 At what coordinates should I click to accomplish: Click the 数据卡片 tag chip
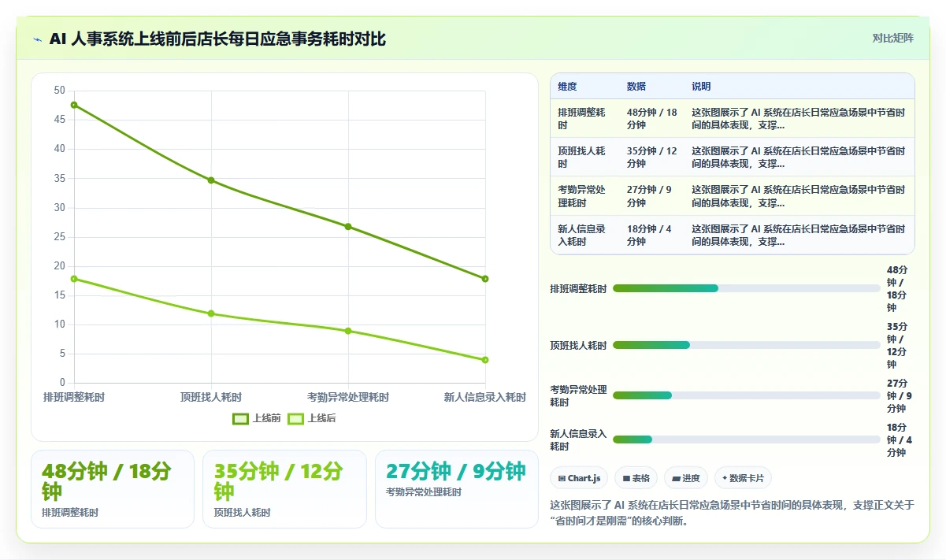744,478
